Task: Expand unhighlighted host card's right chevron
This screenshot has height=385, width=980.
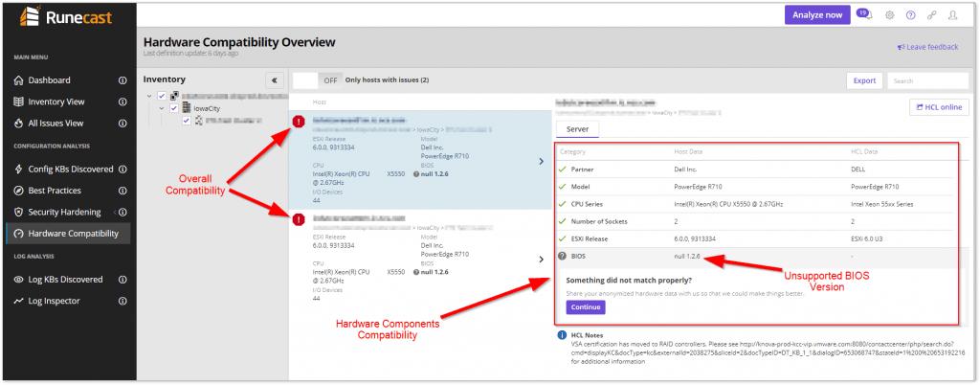Action: (541, 259)
